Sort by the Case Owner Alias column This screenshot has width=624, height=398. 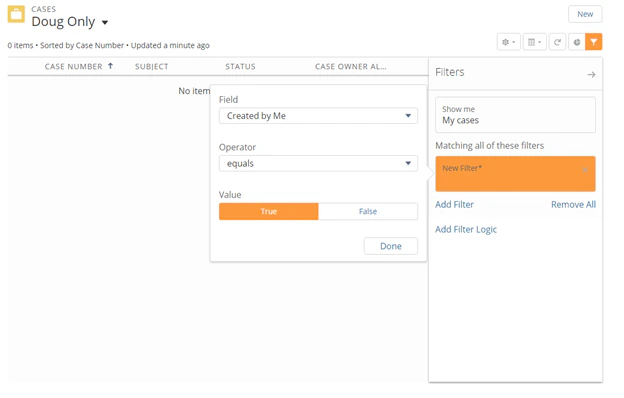pyautogui.click(x=351, y=66)
